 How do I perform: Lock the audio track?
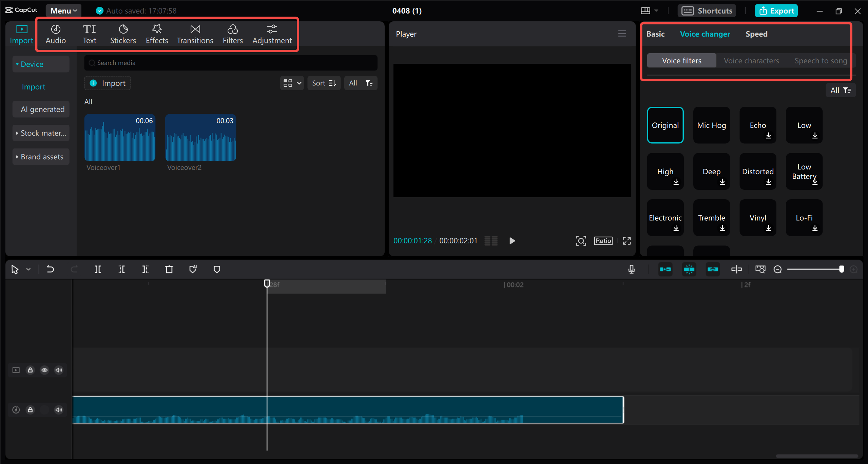30,409
